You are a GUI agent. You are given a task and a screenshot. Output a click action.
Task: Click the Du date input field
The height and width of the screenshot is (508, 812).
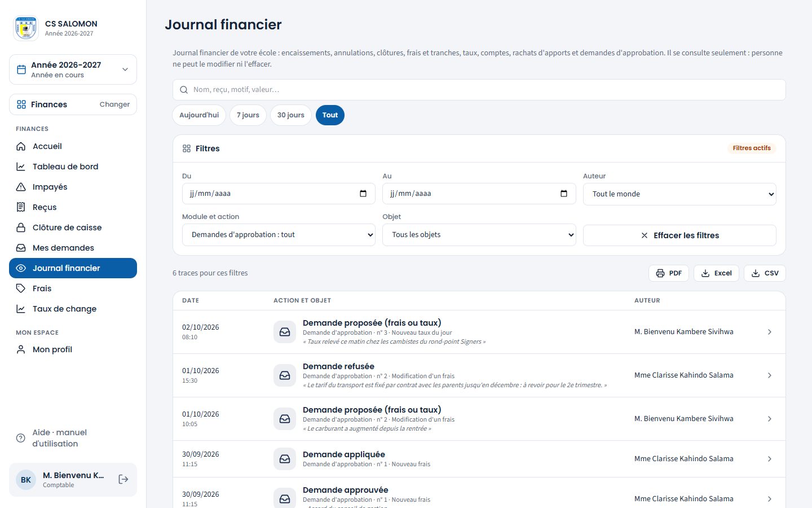(279, 194)
